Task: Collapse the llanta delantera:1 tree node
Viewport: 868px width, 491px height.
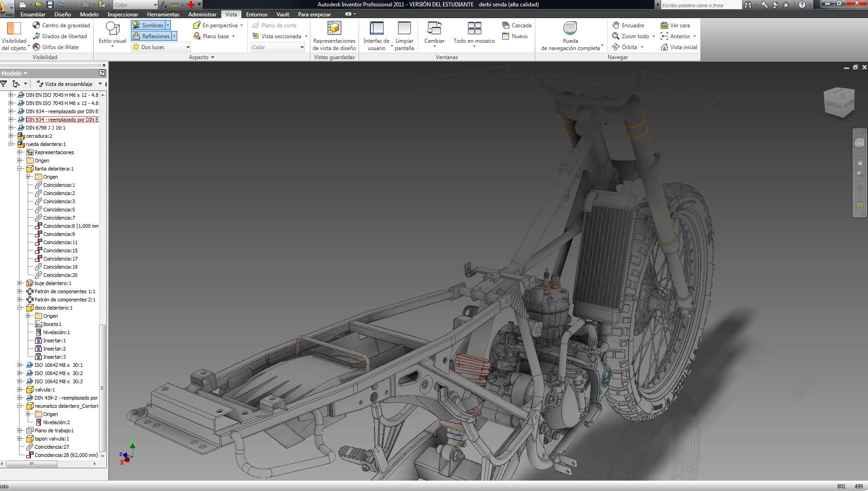Action: (20, 169)
